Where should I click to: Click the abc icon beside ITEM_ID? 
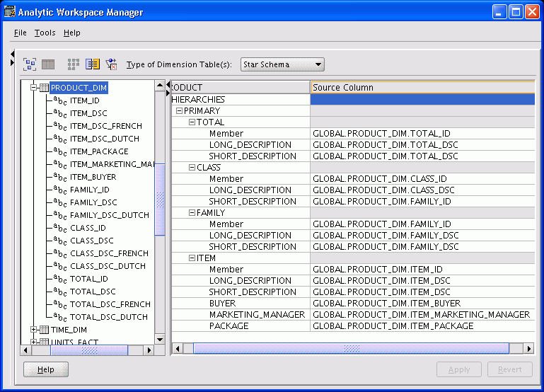[x=60, y=100]
